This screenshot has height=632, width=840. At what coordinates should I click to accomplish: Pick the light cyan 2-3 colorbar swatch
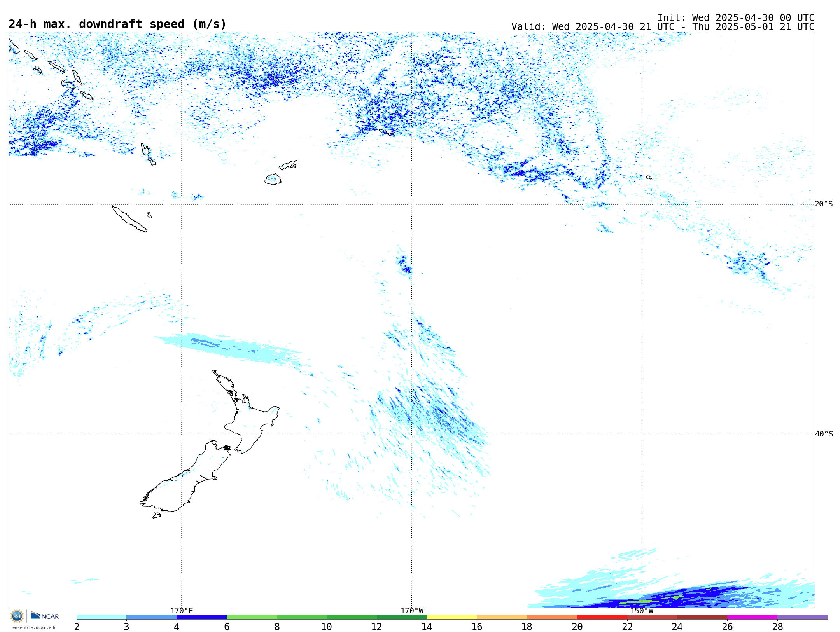[x=101, y=617]
